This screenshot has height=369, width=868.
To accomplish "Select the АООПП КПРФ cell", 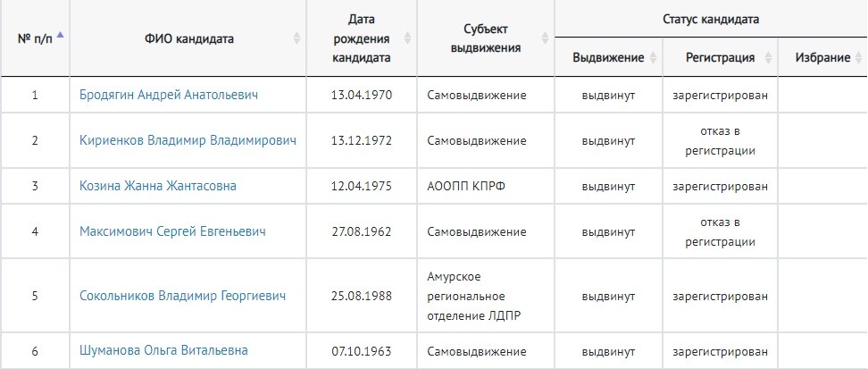I will tap(486, 186).
